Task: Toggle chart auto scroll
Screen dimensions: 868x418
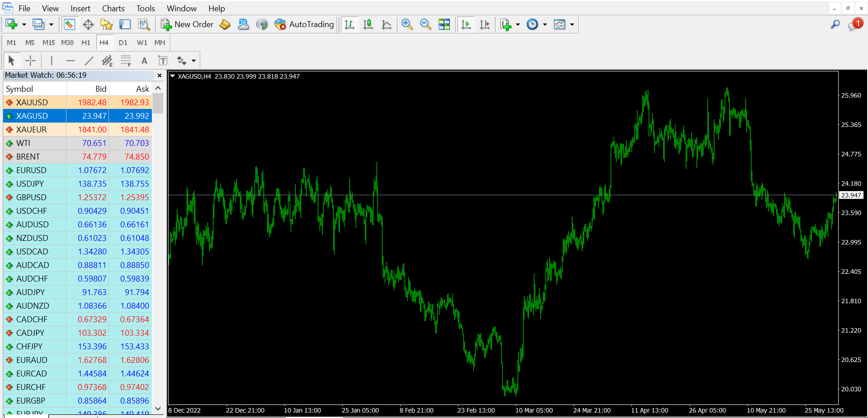Action: tap(466, 24)
